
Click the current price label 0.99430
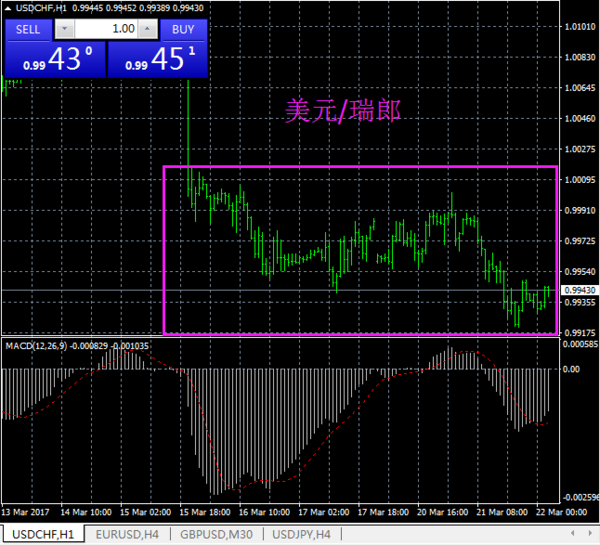(x=580, y=290)
